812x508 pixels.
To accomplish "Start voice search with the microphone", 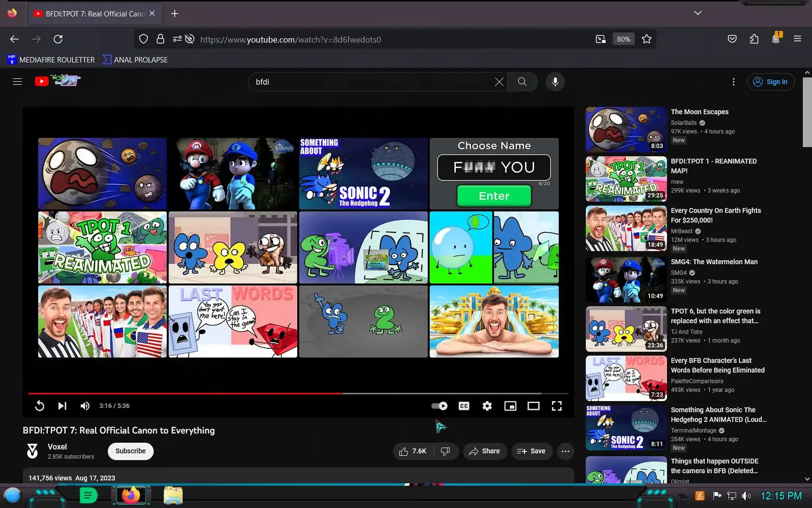I will 555,82.
